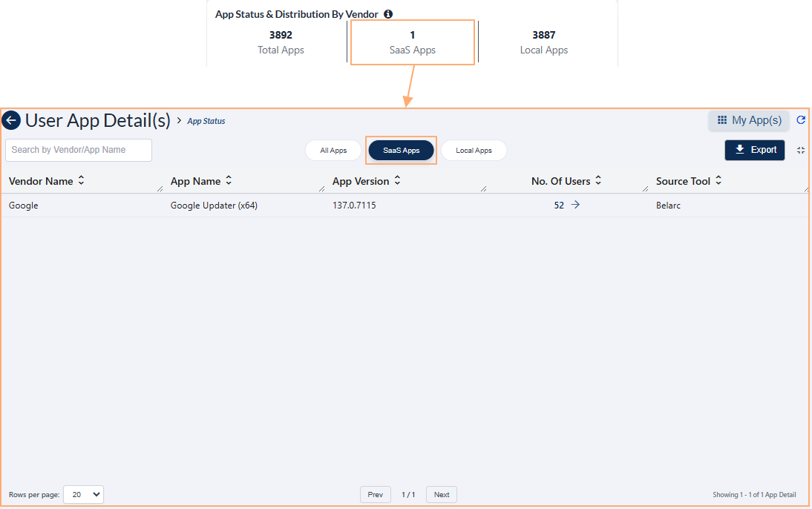Enable the Local Apps filter
Image resolution: width=812 pixels, height=509 pixels.
click(x=474, y=150)
